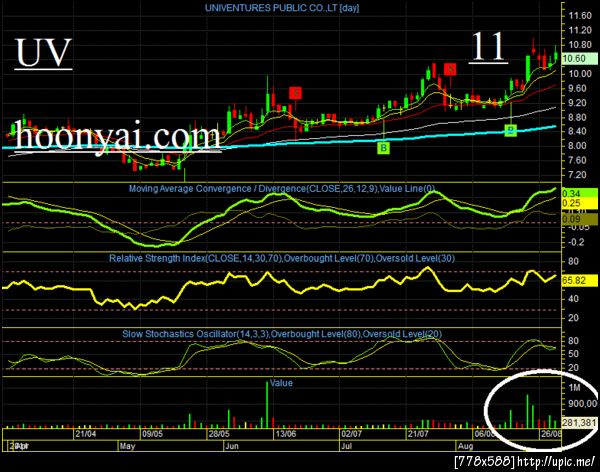
Task: Click the current price label 10.60
Action: tap(578, 59)
